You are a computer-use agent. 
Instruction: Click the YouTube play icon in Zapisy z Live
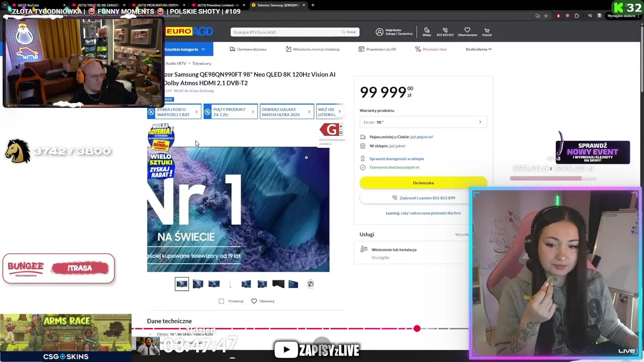(286, 349)
